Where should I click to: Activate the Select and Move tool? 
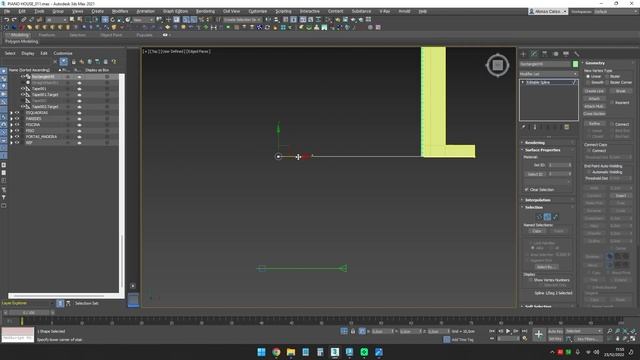pos(105,20)
